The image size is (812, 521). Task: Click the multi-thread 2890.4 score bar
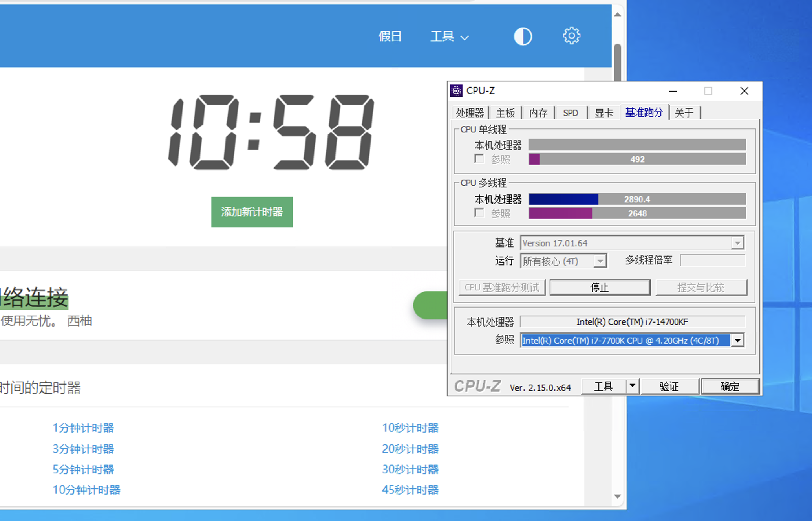[x=637, y=199]
